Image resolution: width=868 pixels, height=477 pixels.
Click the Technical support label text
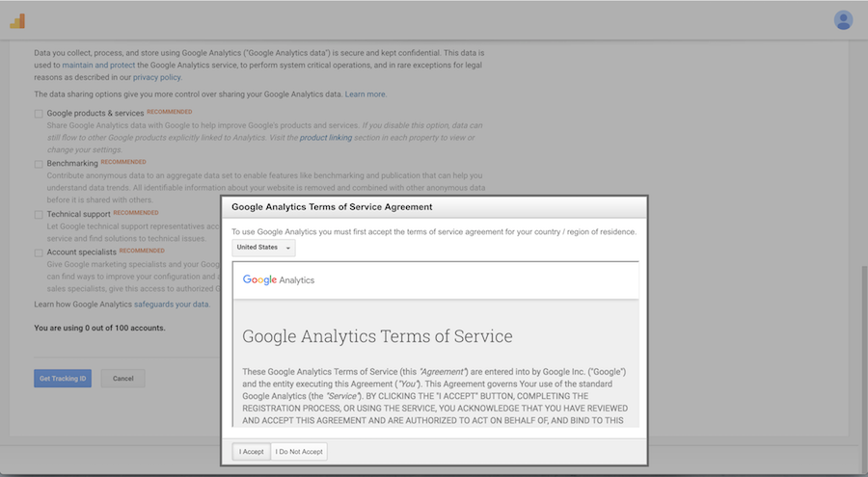[79, 214]
